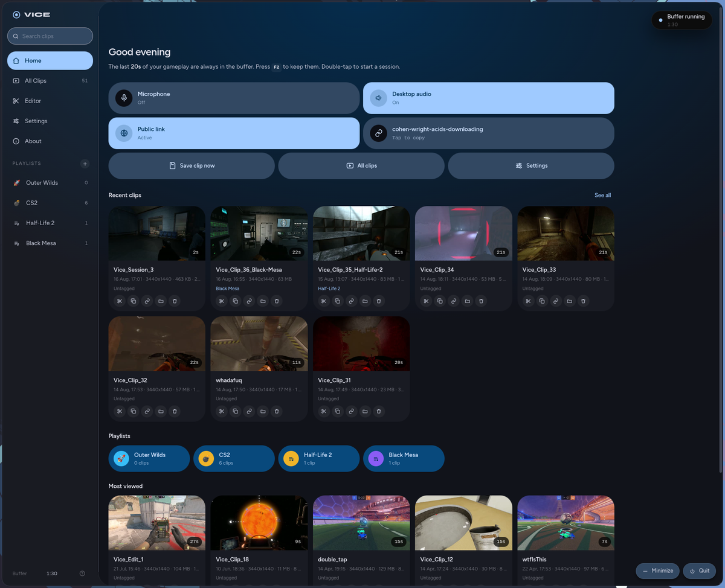The height and width of the screenshot is (588, 725).
Task: Click the Settings quick button
Action: [x=531, y=165]
